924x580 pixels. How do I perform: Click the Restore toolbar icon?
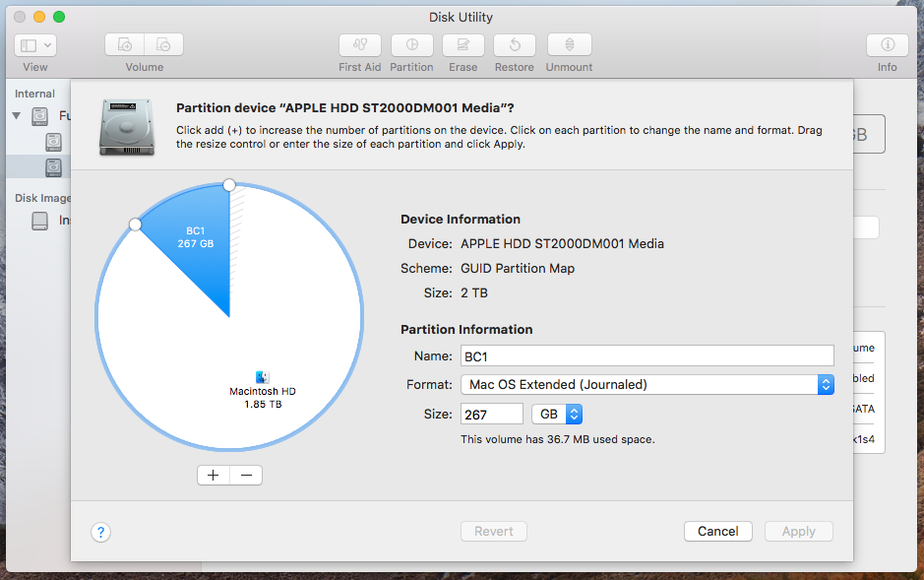(x=514, y=44)
